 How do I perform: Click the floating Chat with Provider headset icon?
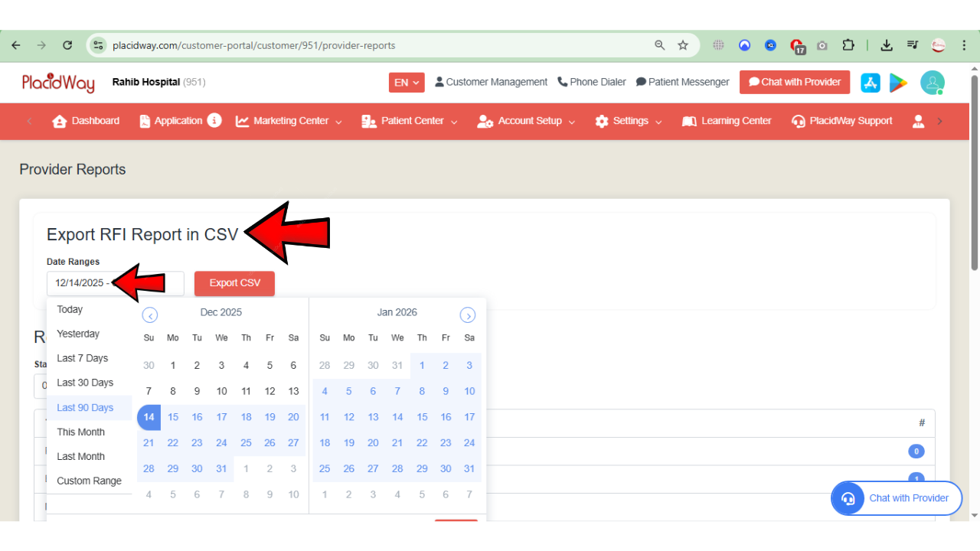(848, 498)
